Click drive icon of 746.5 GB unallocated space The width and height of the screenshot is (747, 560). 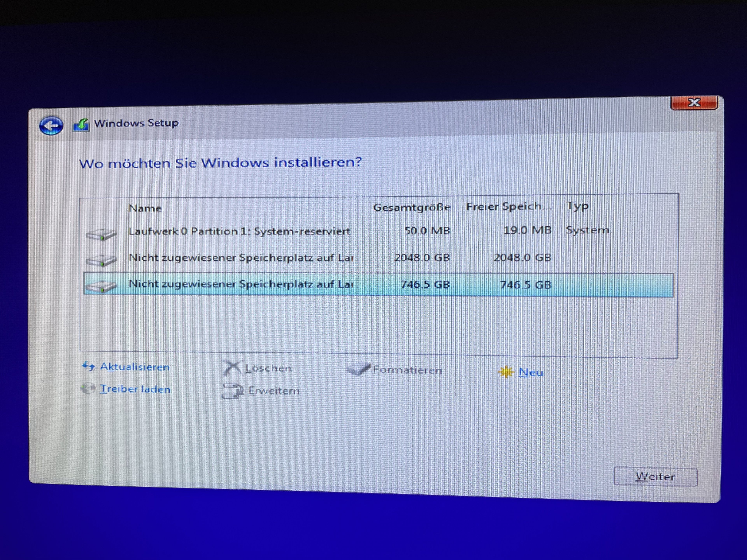[101, 287]
